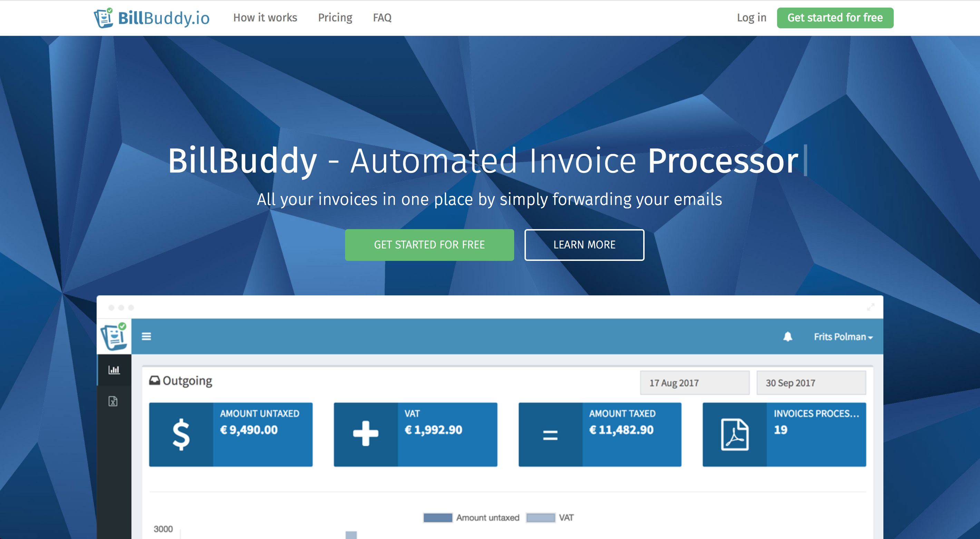This screenshot has height=539, width=980.
Task: Click the dollar sign Amount Untaxed icon
Action: pyautogui.click(x=181, y=434)
